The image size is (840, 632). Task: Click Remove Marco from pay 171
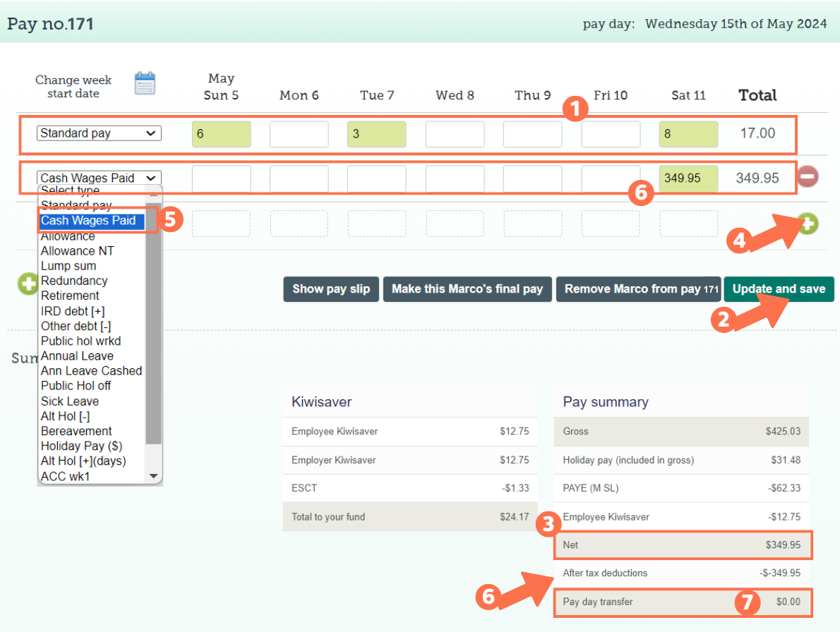(637, 288)
